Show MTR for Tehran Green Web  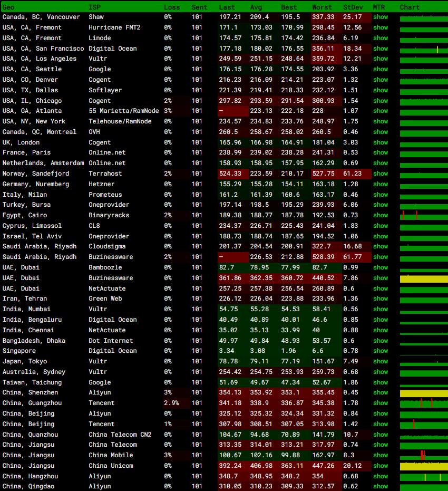click(381, 299)
